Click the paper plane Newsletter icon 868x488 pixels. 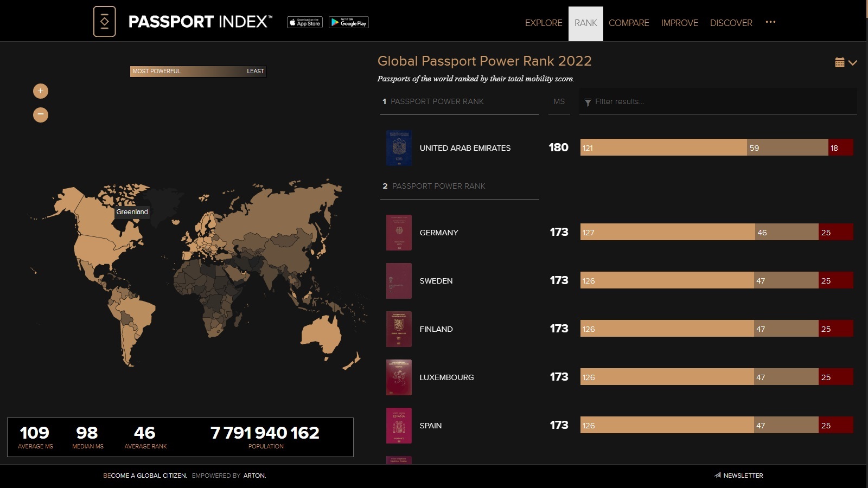[x=717, y=475]
